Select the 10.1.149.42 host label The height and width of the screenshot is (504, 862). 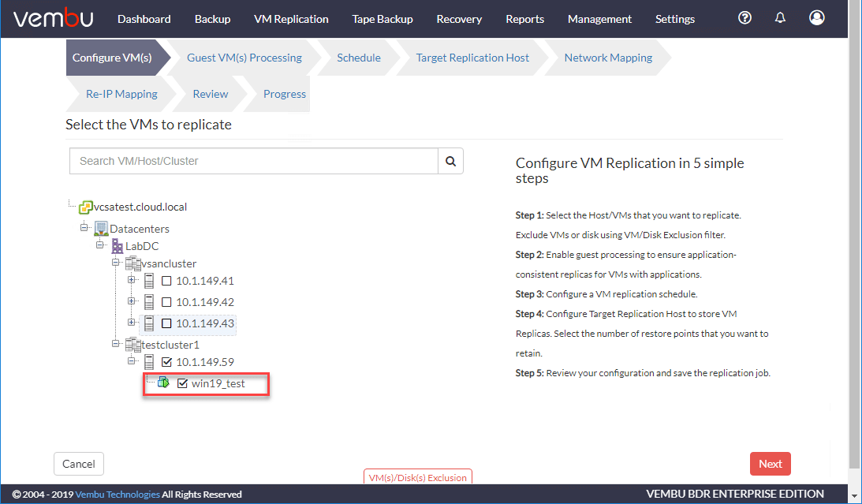click(x=205, y=302)
